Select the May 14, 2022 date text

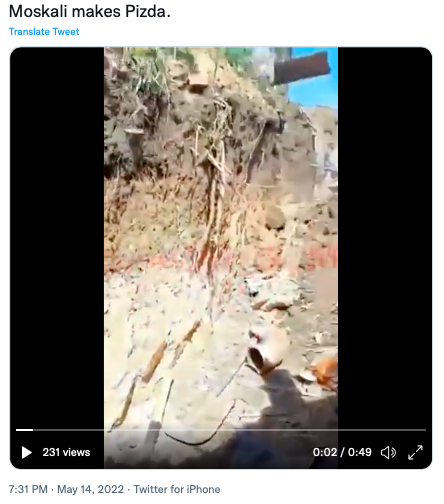(x=90, y=489)
